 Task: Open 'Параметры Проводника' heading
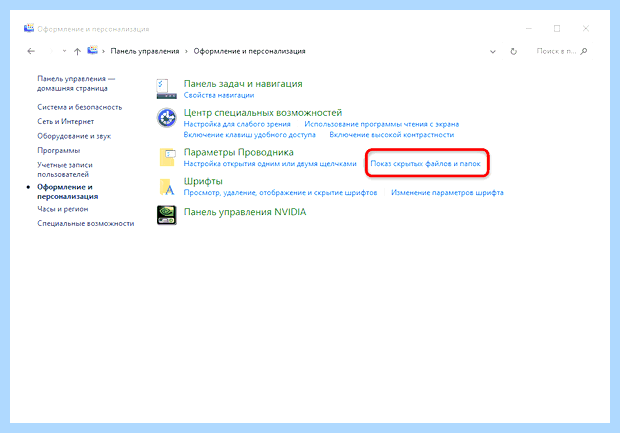pyautogui.click(x=239, y=152)
